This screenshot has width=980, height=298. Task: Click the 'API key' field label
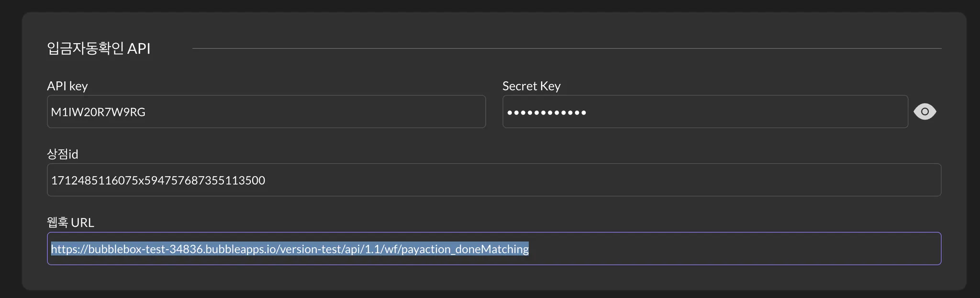click(67, 86)
